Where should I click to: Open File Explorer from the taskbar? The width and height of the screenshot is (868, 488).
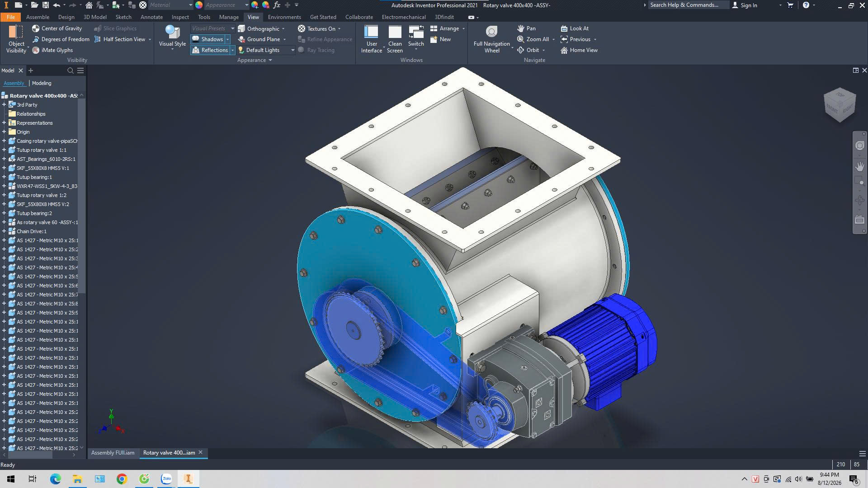click(x=77, y=479)
